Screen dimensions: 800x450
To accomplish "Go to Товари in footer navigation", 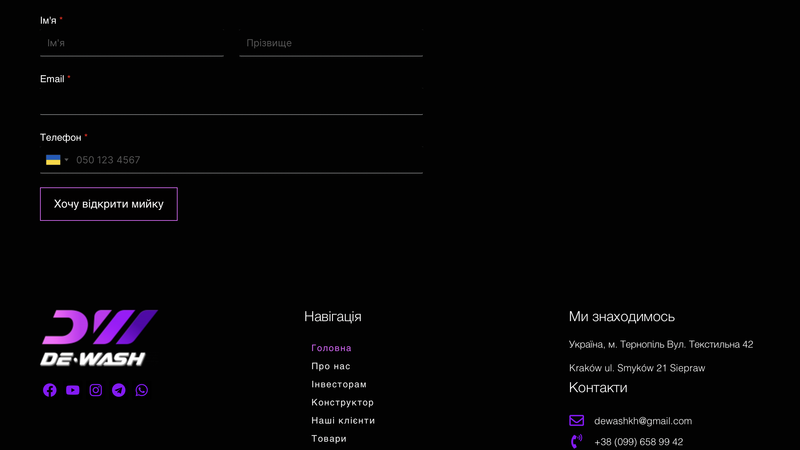I will click(x=329, y=439).
